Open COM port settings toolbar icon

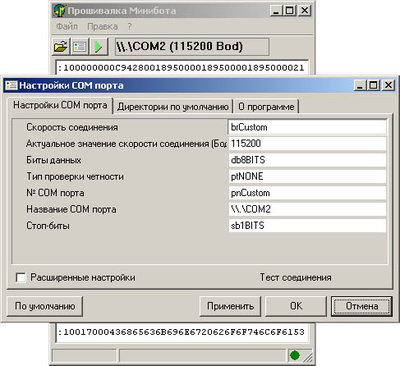coord(80,46)
